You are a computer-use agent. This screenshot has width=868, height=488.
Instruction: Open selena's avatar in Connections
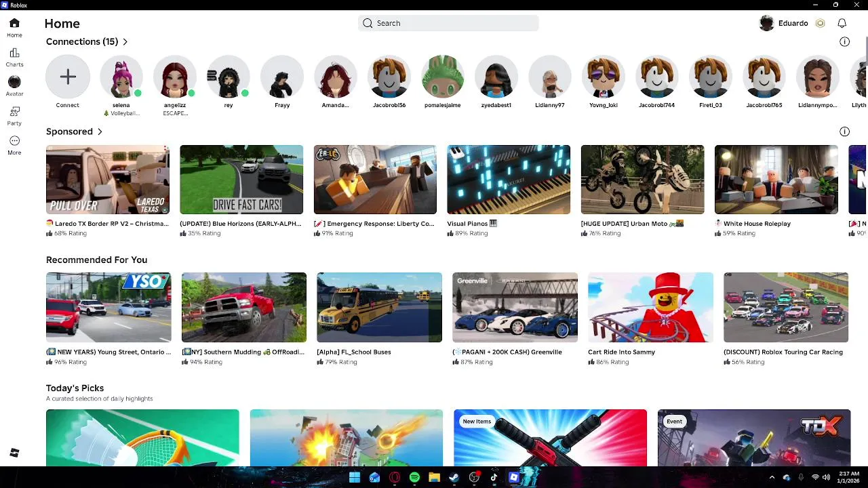121,77
